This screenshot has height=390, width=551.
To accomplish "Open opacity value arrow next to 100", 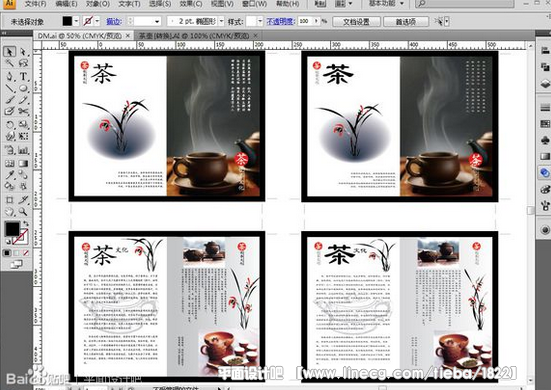I will (x=317, y=21).
